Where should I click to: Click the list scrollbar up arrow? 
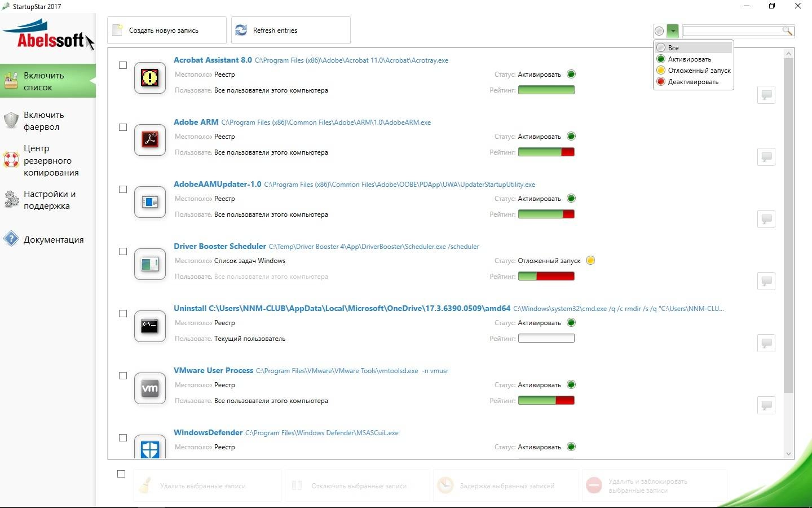point(788,53)
